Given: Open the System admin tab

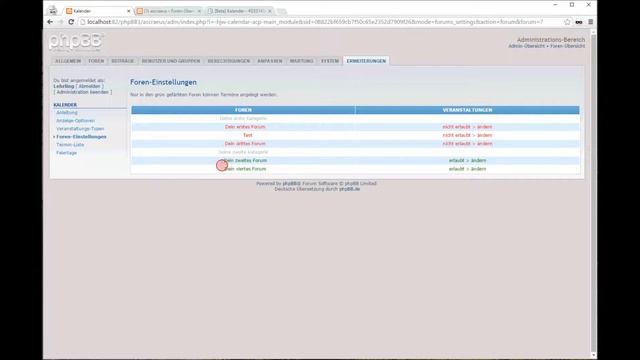Looking at the screenshot, I should tap(330, 61).
